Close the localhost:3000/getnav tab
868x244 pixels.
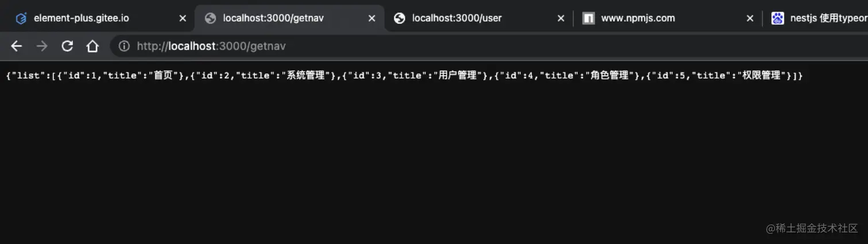pyautogui.click(x=371, y=18)
